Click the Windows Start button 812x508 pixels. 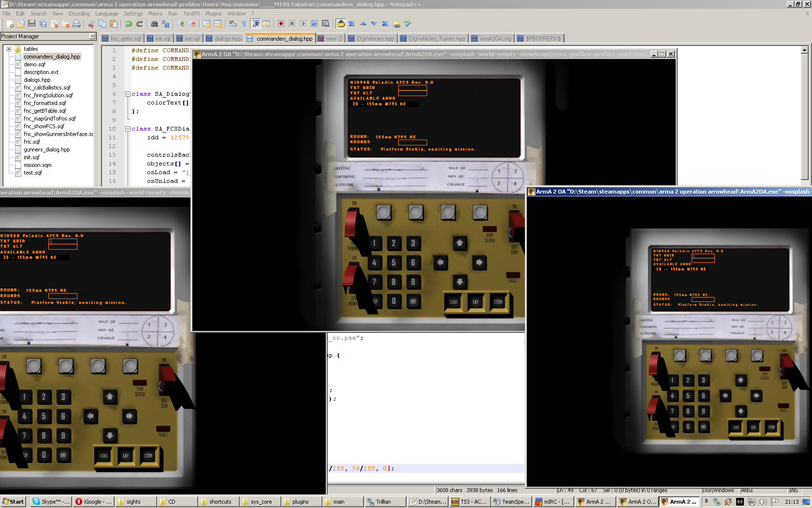point(13,502)
